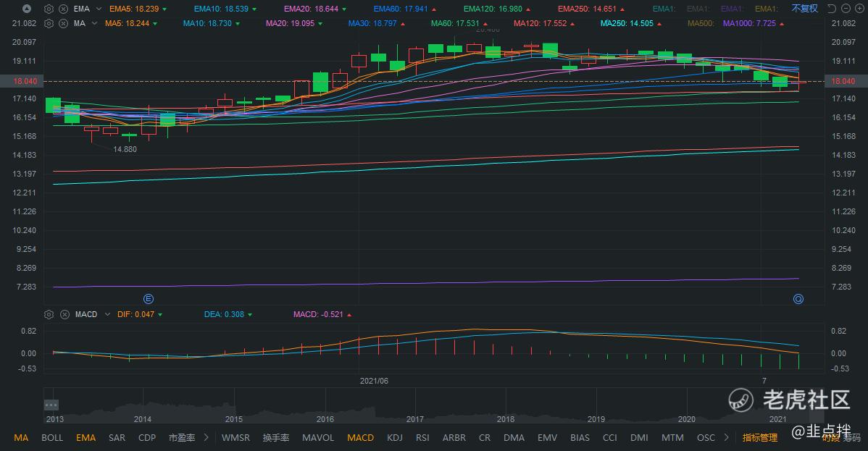Screen dimensions: 868x451
Task: Open MACD indicator settings gear
Action: point(49,314)
